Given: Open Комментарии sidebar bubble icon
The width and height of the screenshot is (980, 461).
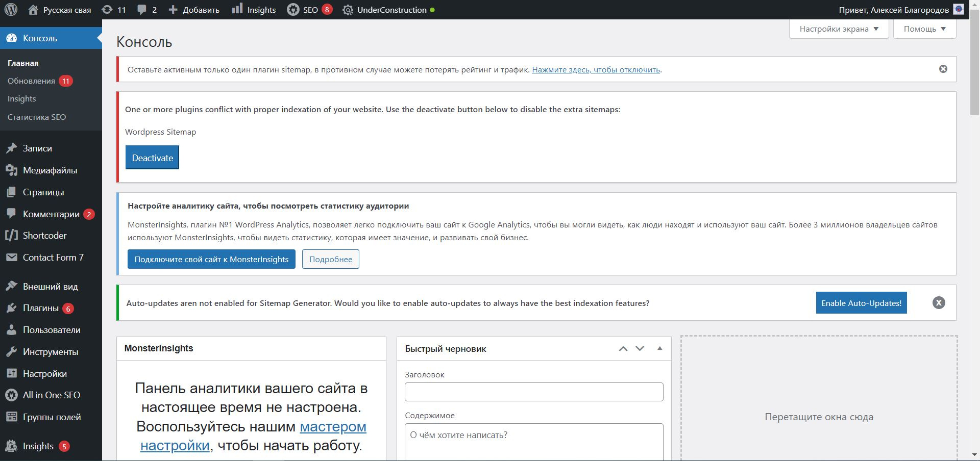Looking at the screenshot, I should 11,214.
